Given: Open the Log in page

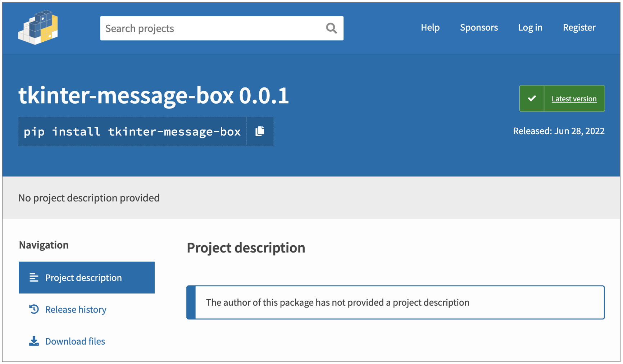Looking at the screenshot, I should tap(530, 28).
